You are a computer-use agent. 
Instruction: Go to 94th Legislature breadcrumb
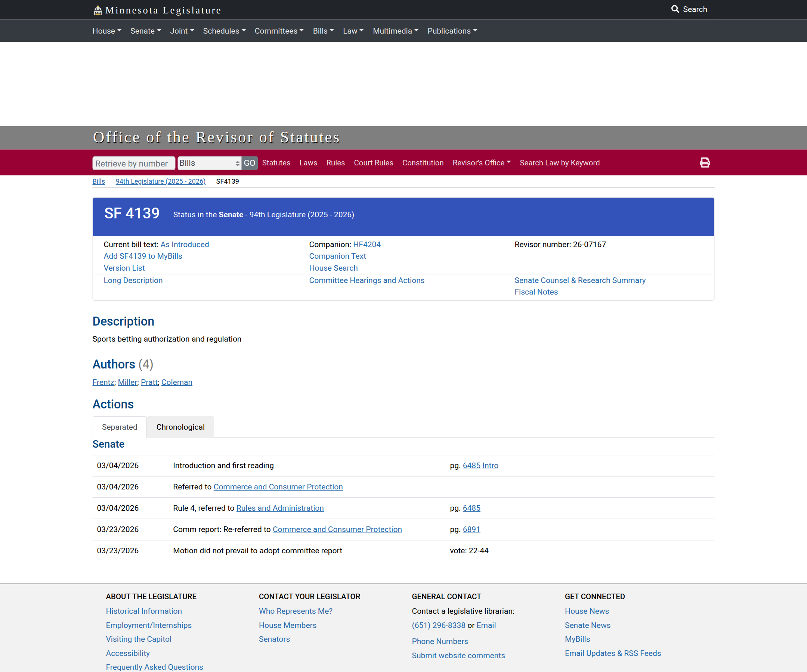[160, 181]
